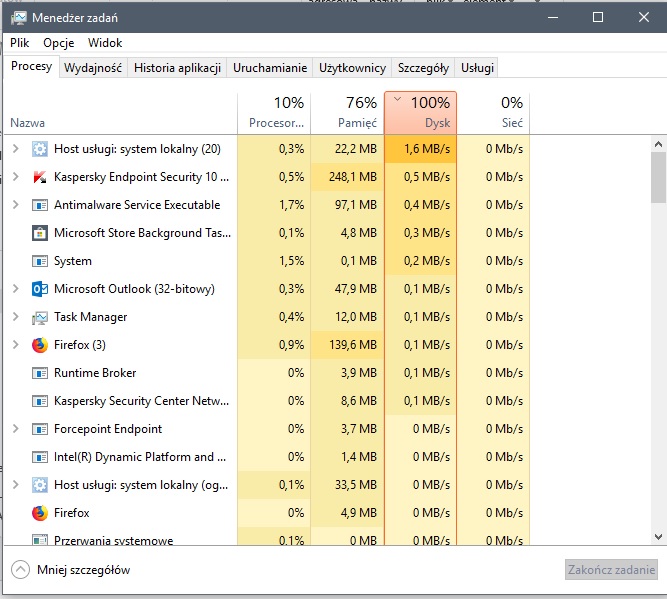Viewport: 667px width, 599px height.
Task: Click the single Firefox process icon
Action: pos(40,513)
